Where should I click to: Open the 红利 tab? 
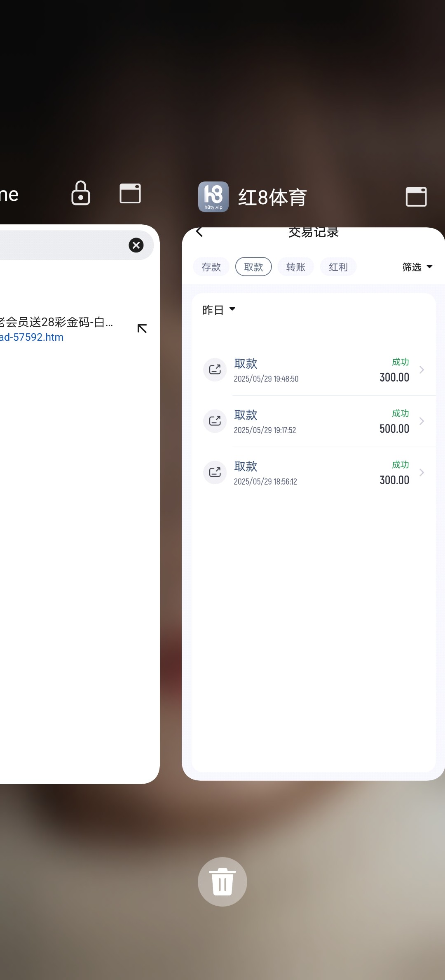tap(338, 267)
